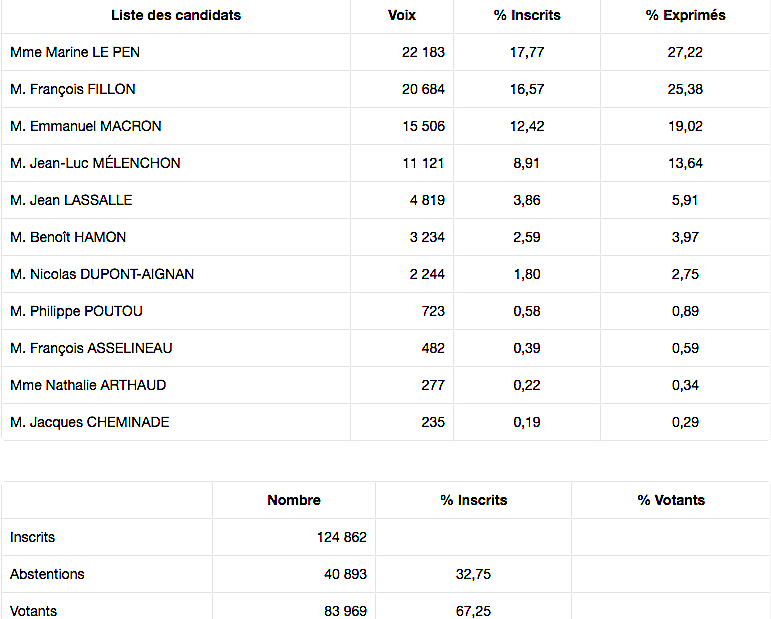The image size is (771, 619).
Task: Click the M. Jean LASSALLE cell
Action: coord(71,200)
